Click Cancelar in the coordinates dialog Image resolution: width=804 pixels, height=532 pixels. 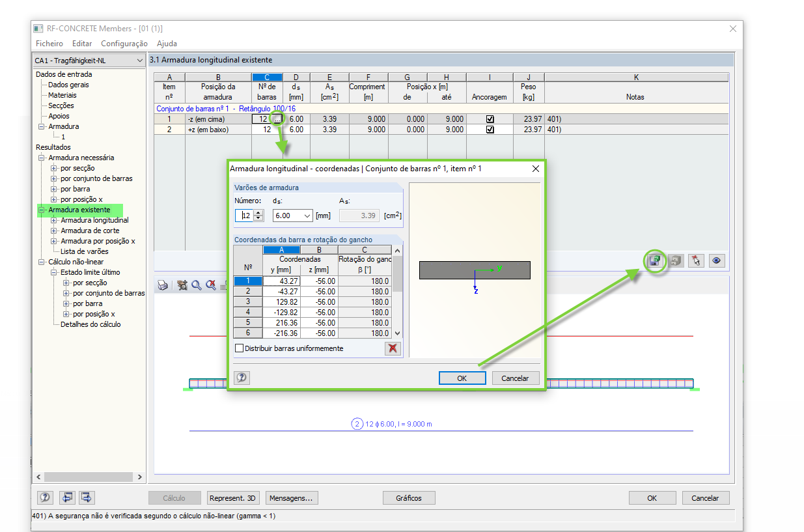[516, 378]
